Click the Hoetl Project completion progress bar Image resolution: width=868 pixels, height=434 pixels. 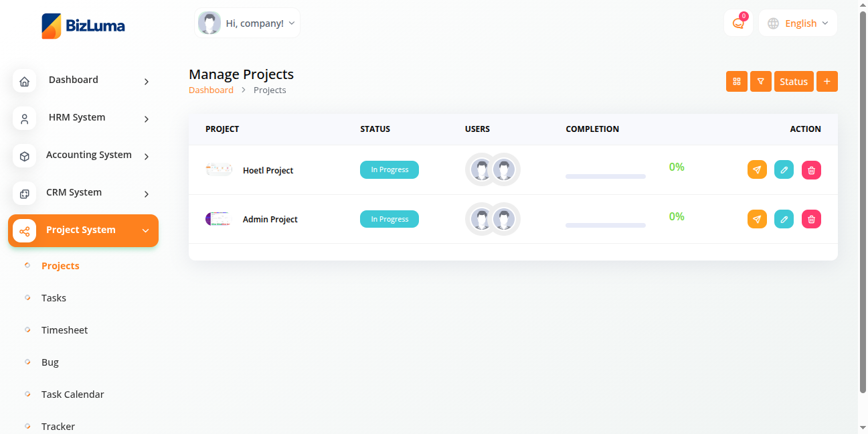pyautogui.click(x=605, y=176)
